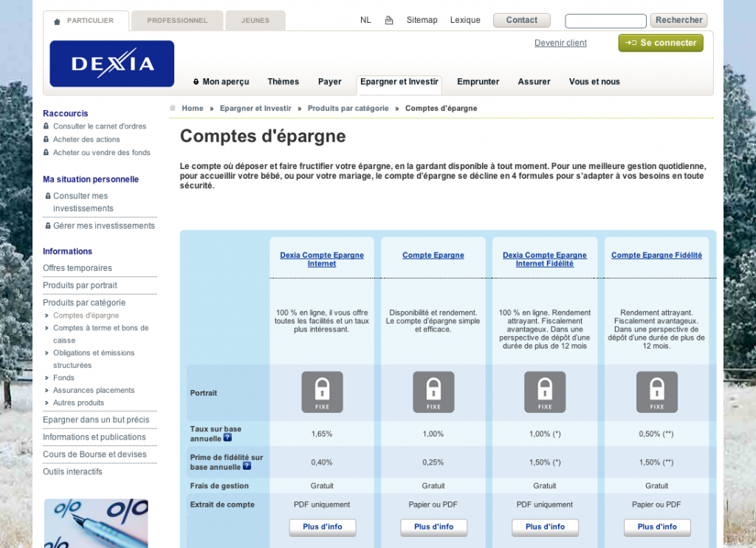Click the Rechercher button
The image size is (756, 548).
tap(679, 20)
